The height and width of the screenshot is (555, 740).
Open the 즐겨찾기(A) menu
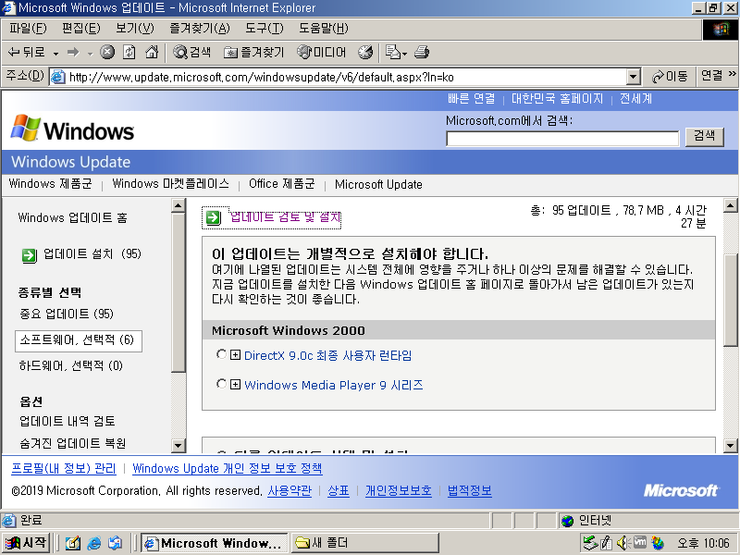click(x=200, y=28)
